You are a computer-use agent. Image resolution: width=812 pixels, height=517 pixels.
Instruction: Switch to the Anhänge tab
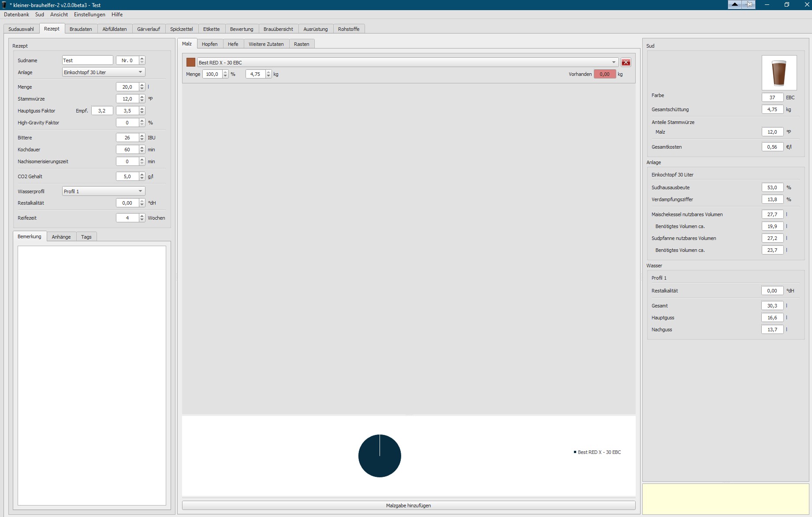[x=61, y=237]
